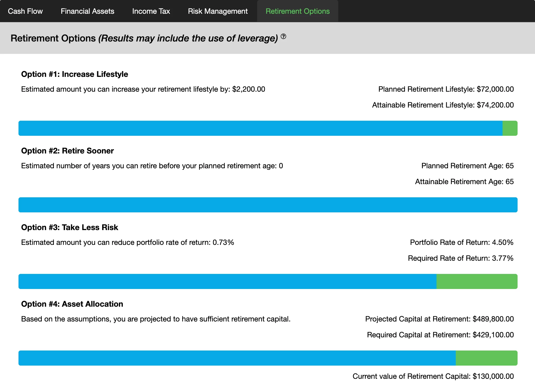The height and width of the screenshot is (392, 535).
Task: Select the Retirement Options tab
Action: [x=298, y=11]
